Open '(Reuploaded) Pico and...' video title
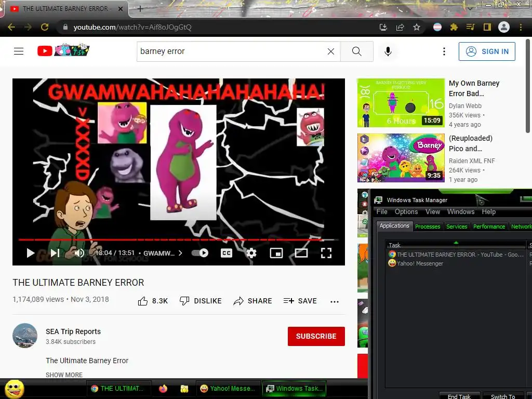Screen dimensions: 532x399 (470, 143)
